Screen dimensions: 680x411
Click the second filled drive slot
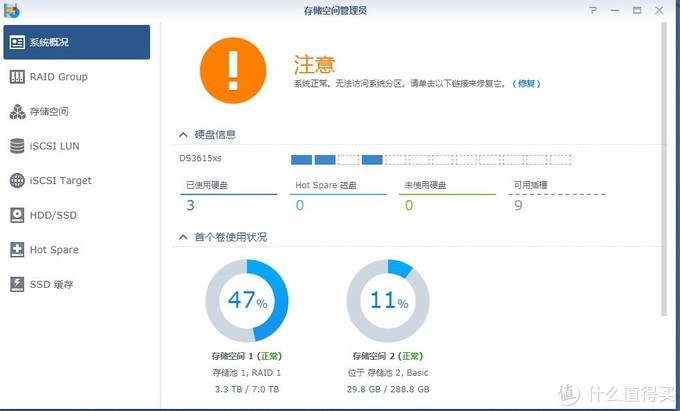325,160
